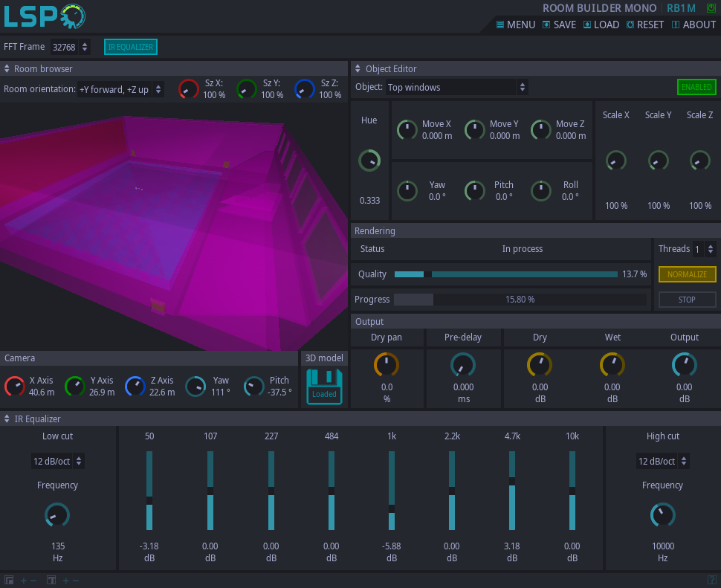Click the help question mark icon
Viewport: 721px width, 588px height.
click(711, 580)
